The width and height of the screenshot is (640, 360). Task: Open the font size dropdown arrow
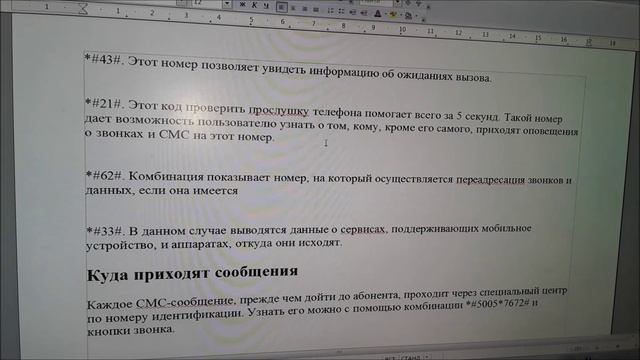(x=227, y=4)
